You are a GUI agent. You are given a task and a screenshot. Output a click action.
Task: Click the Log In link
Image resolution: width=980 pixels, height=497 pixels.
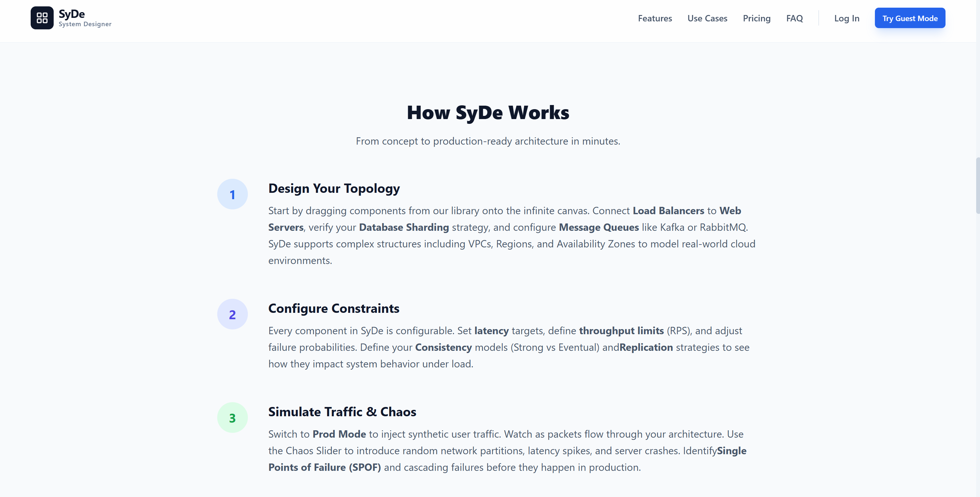pos(846,18)
